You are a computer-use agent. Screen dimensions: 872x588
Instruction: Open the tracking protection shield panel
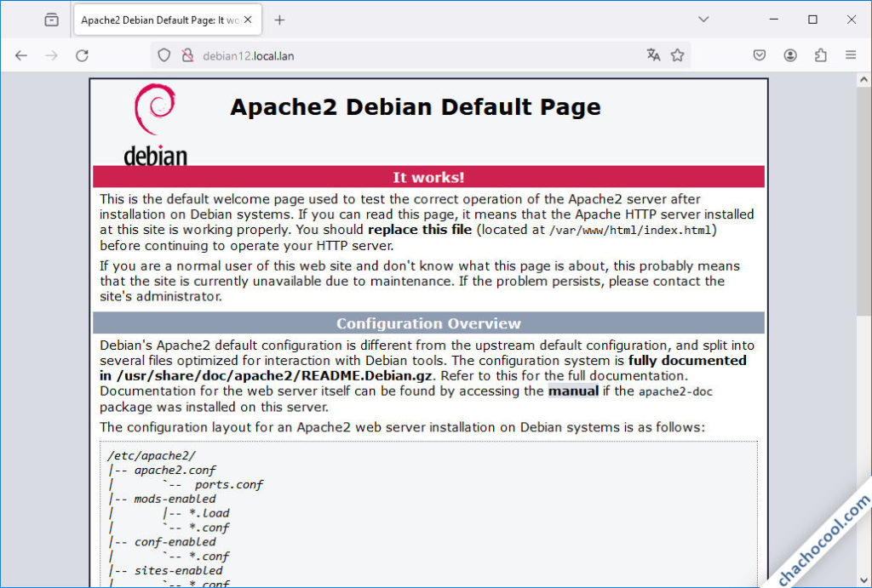(163, 54)
